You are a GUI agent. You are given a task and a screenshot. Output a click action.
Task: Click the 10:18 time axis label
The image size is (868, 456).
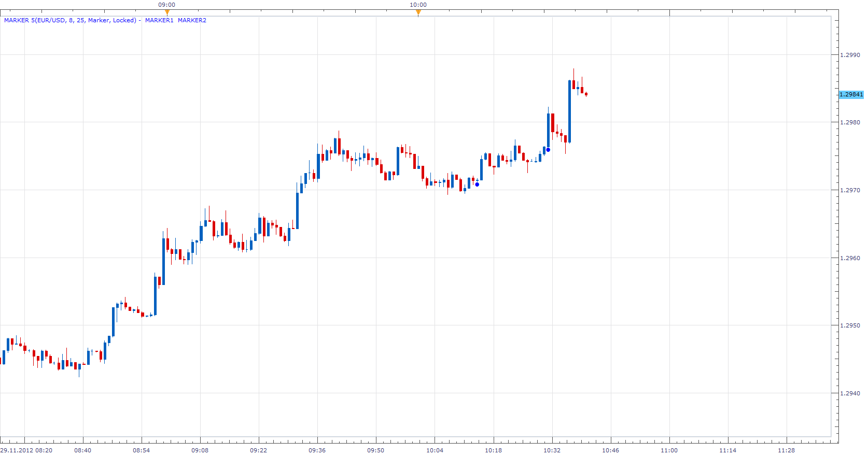click(494, 450)
